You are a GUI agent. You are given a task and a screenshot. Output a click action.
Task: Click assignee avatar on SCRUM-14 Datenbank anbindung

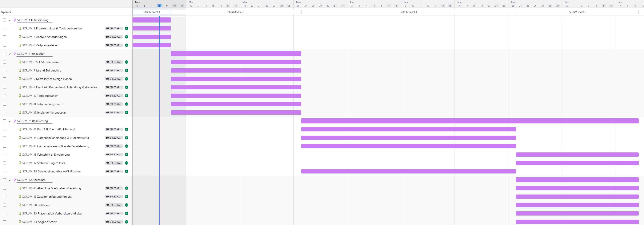click(127, 138)
